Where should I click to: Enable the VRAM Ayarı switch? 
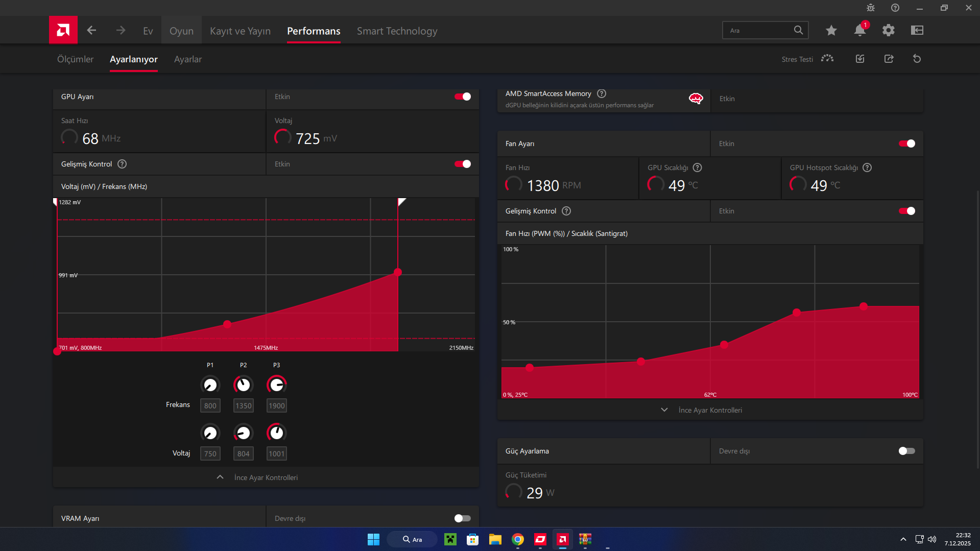(463, 518)
